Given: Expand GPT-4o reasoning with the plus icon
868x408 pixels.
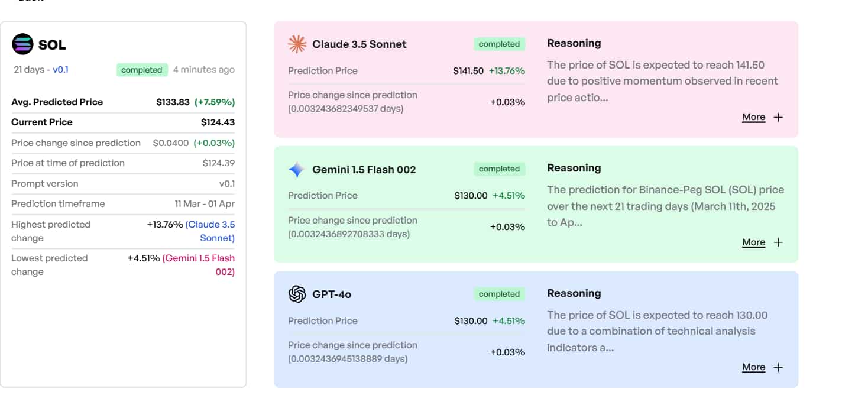Looking at the screenshot, I should tap(778, 367).
